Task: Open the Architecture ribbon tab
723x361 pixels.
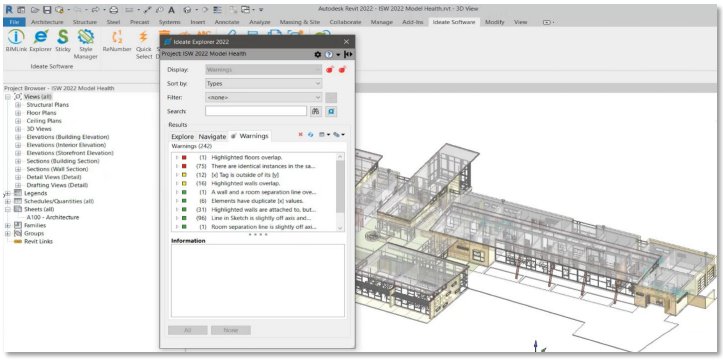Action: 47,22
